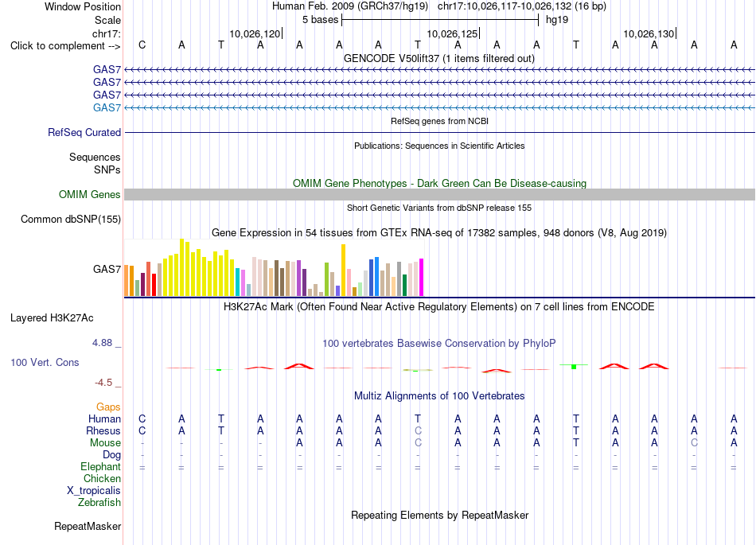Click position marker 10,026,125 on ruler
The width and height of the screenshot is (756, 545).
click(x=452, y=33)
